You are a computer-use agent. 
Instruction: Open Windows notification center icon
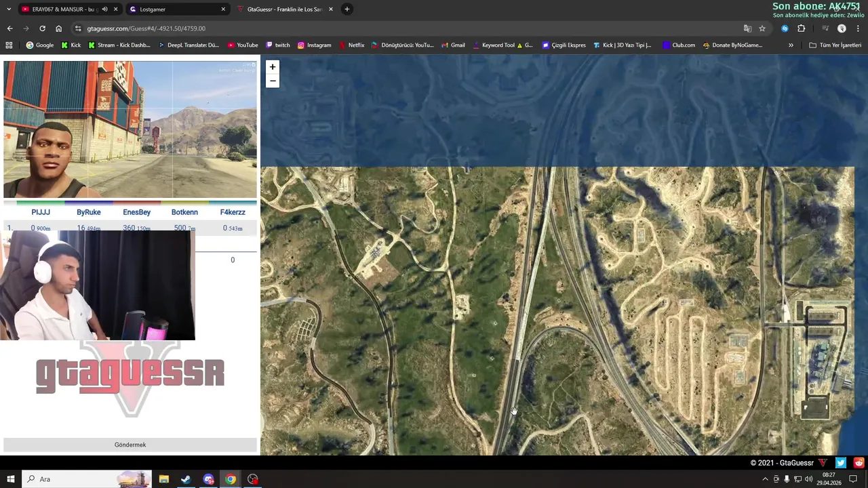point(853,479)
